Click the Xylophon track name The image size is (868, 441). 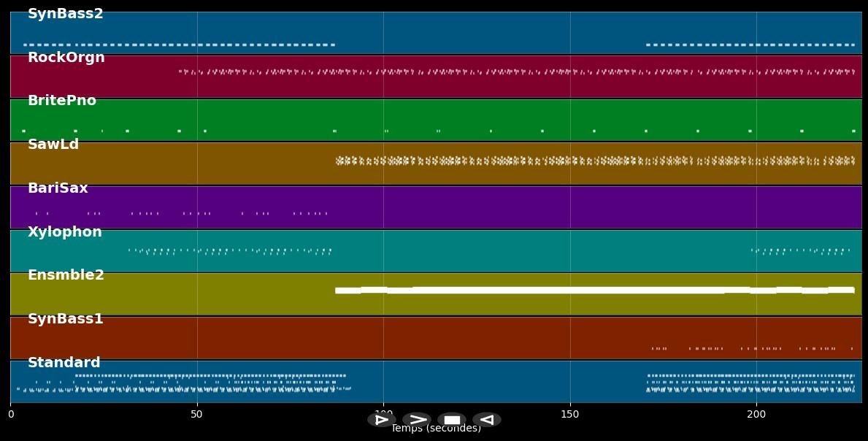pyautogui.click(x=65, y=232)
